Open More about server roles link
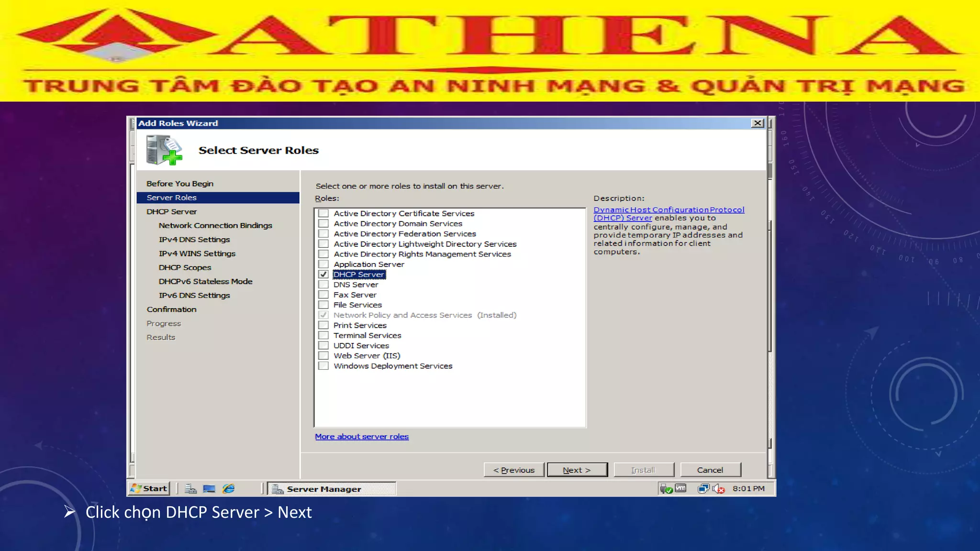Viewport: 980px width, 551px height. pos(362,436)
